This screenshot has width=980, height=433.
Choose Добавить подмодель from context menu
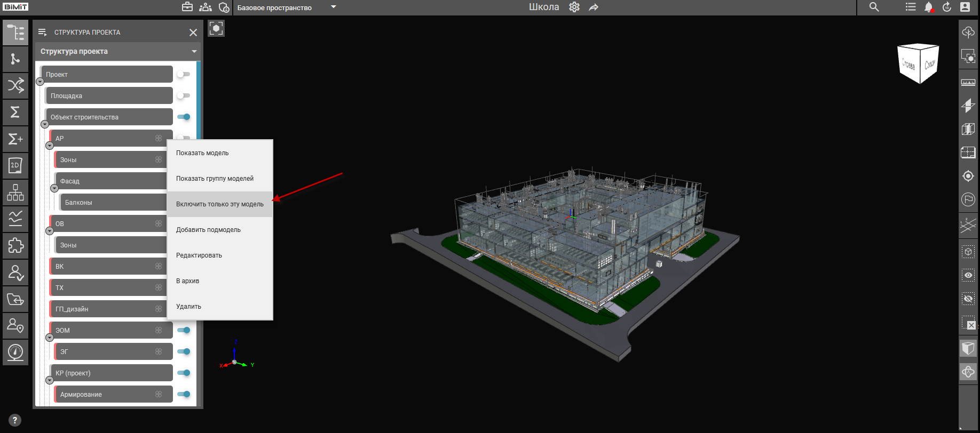208,230
